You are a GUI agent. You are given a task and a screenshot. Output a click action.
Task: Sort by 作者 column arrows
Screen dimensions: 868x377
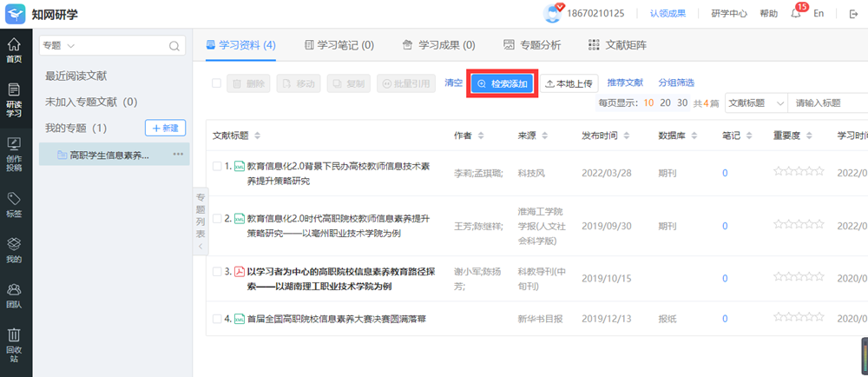[481, 136]
